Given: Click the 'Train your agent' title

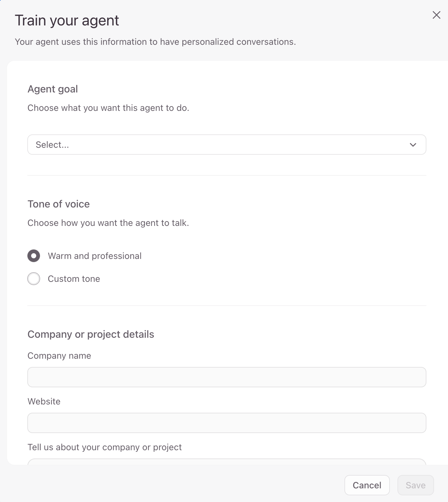Looking at the screenshot, I should 67,20.
